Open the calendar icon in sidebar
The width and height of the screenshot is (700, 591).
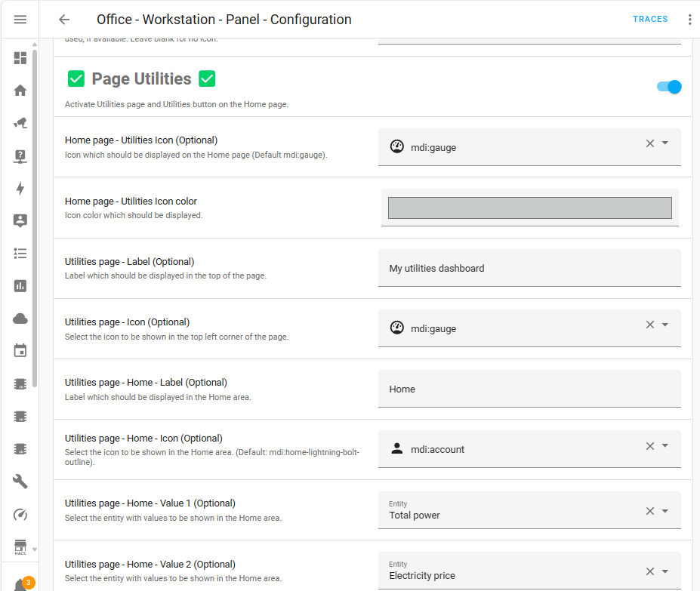pos(20,351)
